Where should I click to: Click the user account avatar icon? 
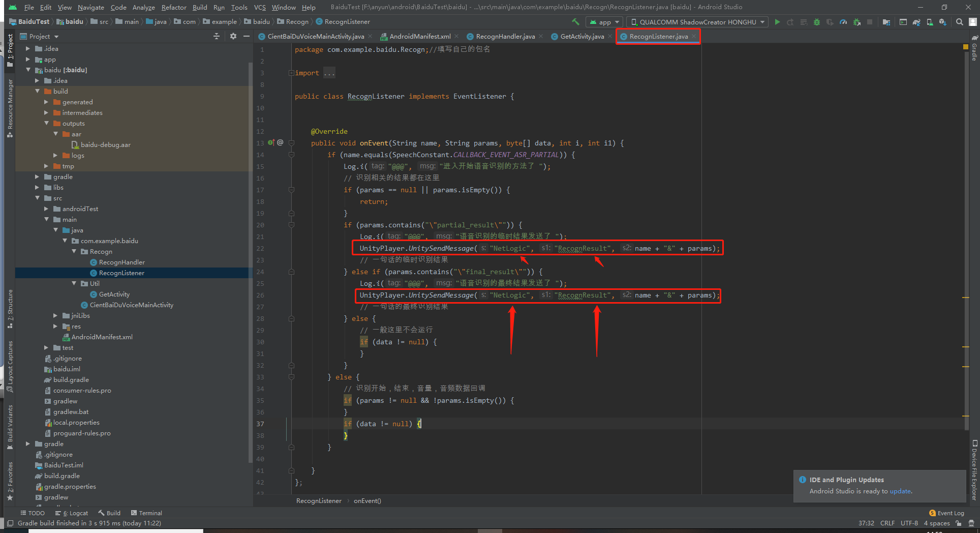point(973,22)
